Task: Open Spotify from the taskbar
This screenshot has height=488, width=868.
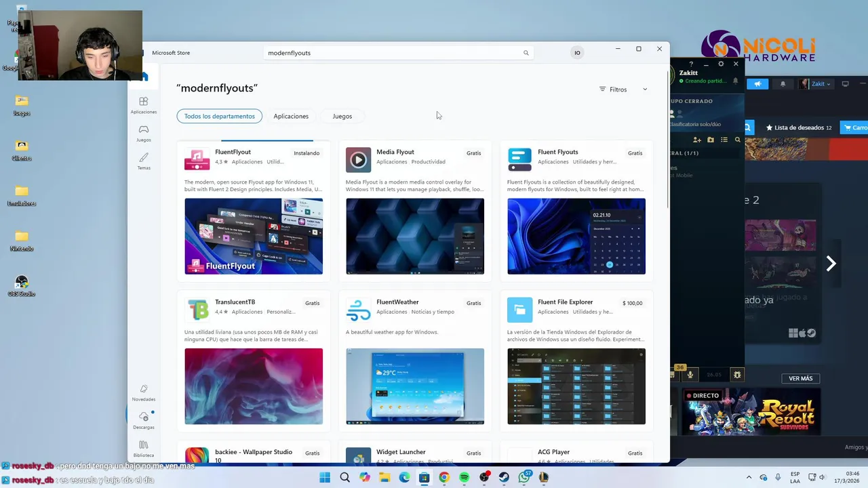Action: (x=464, y=477)
